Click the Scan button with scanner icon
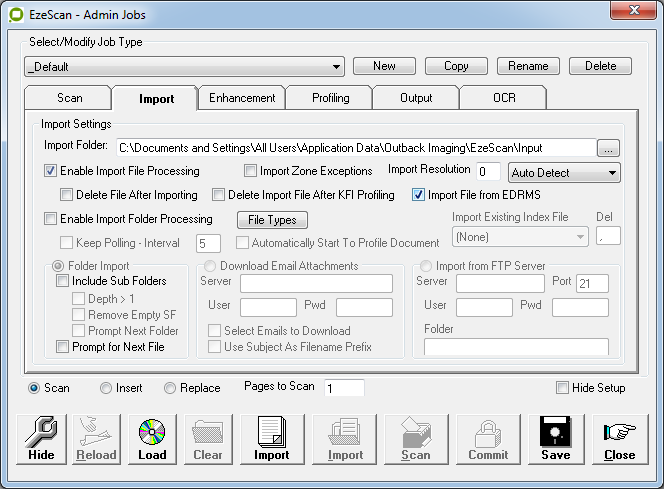This screenshot has height=489, width=664. point(415,439)
